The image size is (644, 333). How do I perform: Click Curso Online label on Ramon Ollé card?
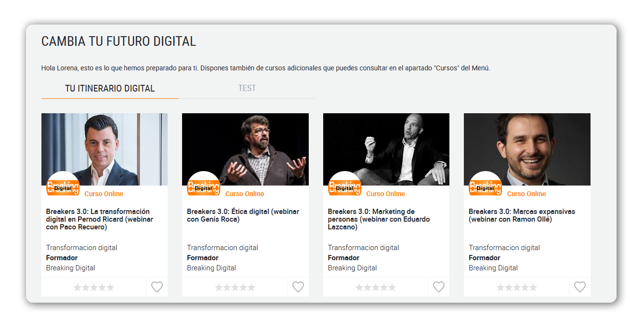tap(526, 194)
